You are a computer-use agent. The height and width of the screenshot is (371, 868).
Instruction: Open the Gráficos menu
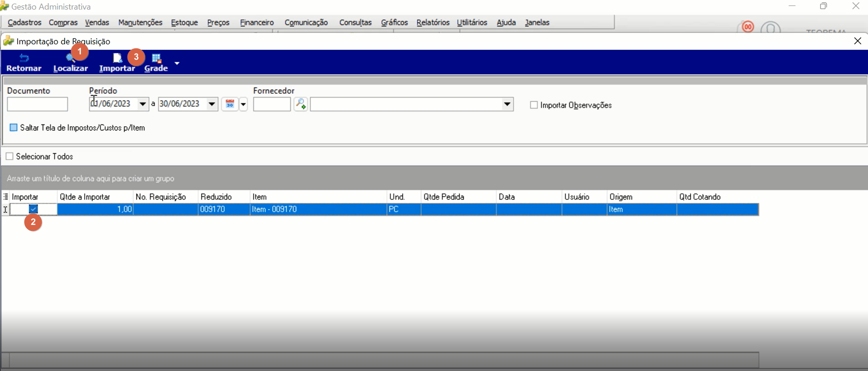[394, 22]
